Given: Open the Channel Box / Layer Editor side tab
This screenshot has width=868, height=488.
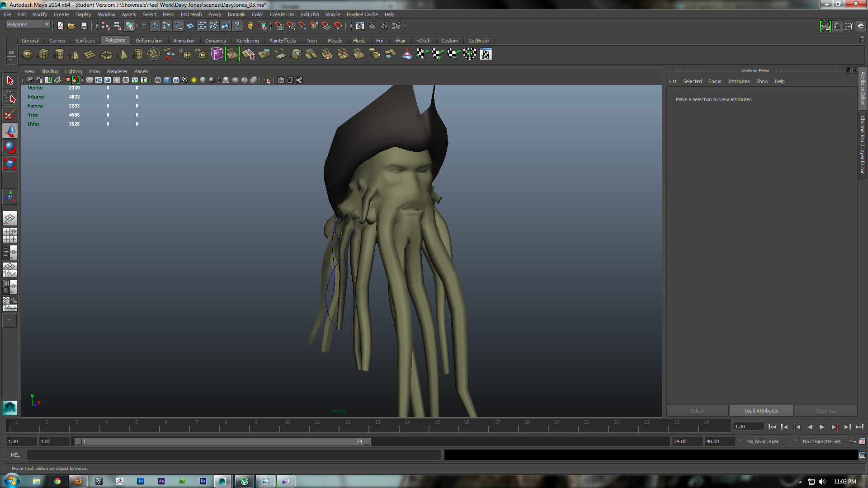Looking at the screenshot, I should 863,145.
